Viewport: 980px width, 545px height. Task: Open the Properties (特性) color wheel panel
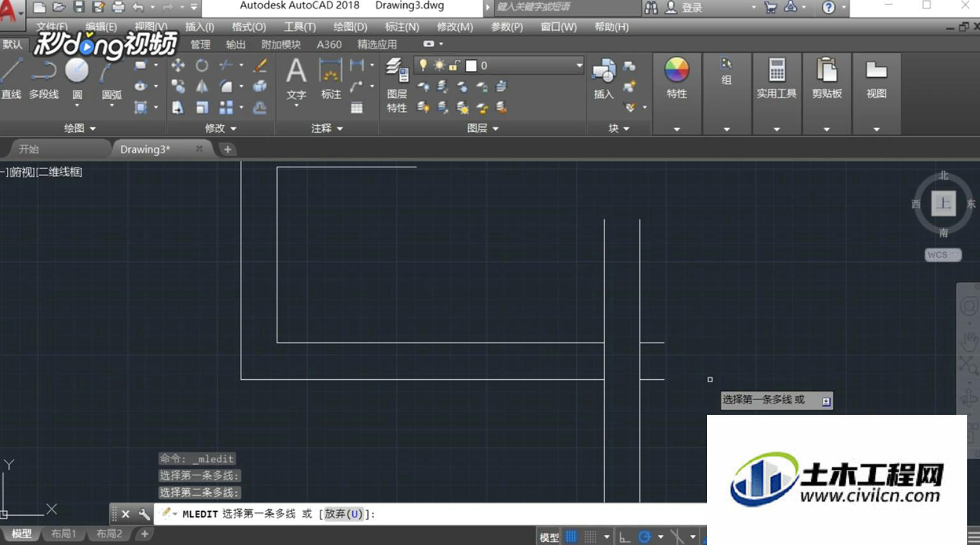point(676,78)
